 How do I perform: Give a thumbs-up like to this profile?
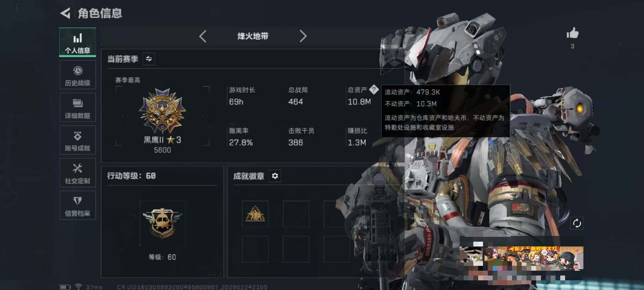(x=572, y=34)
